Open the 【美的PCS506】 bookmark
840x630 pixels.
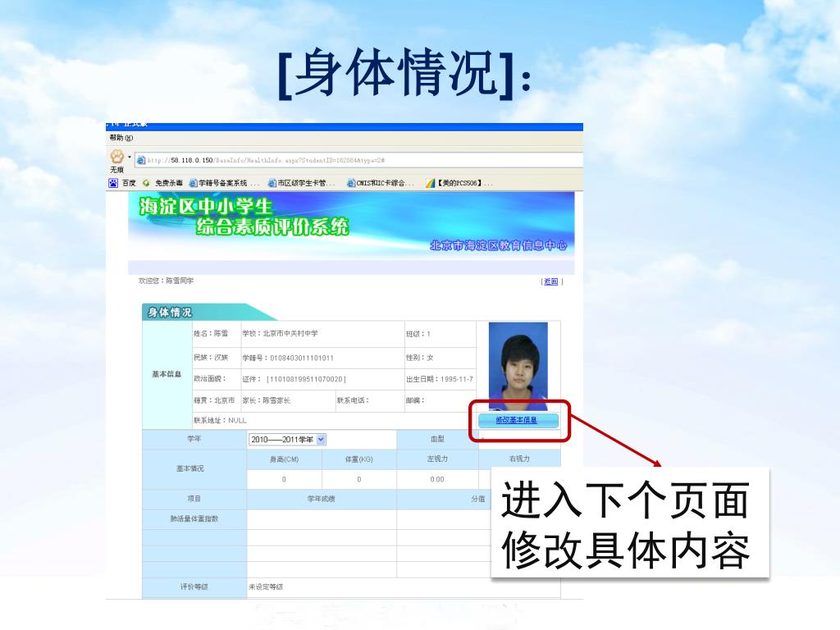[x=459, y=183]
